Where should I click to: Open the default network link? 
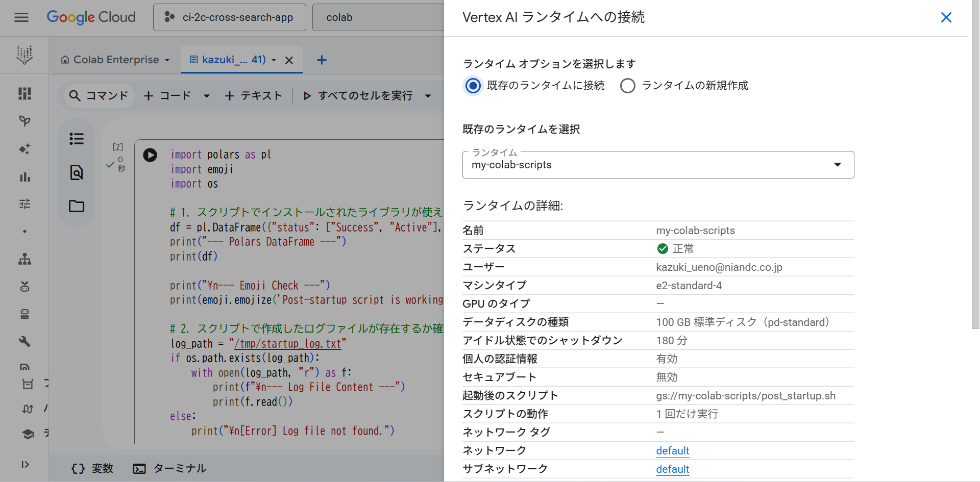point(672,450)
